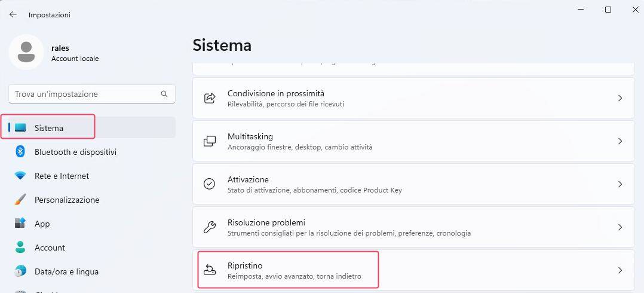This screenshot has width=644, height=293.
Task: Open the Attivazione chevron arrow
Action: [x=620, y=184]
